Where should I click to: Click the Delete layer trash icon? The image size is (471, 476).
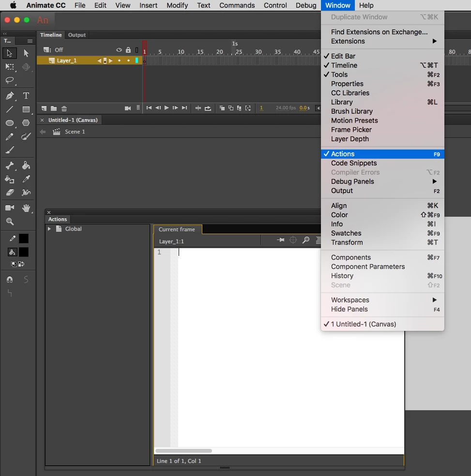(x=64, y=108)
